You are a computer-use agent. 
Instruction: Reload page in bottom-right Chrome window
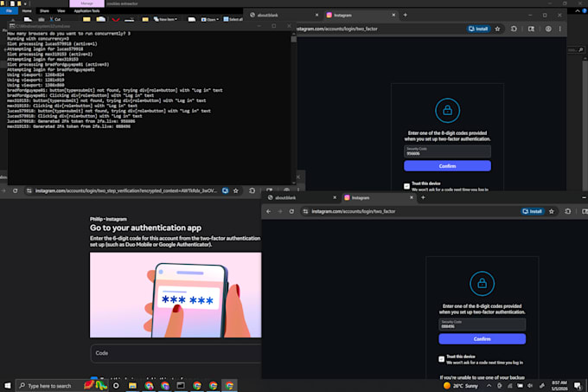tap(291, 211)
